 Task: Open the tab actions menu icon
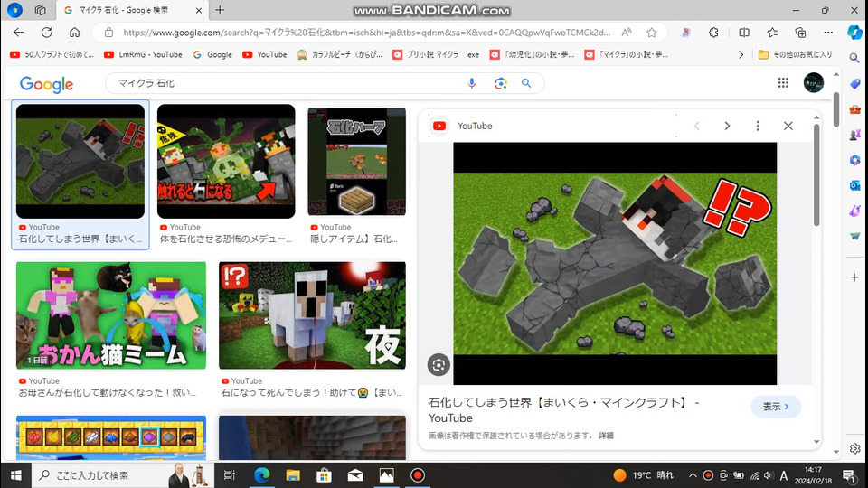[40, 10]
